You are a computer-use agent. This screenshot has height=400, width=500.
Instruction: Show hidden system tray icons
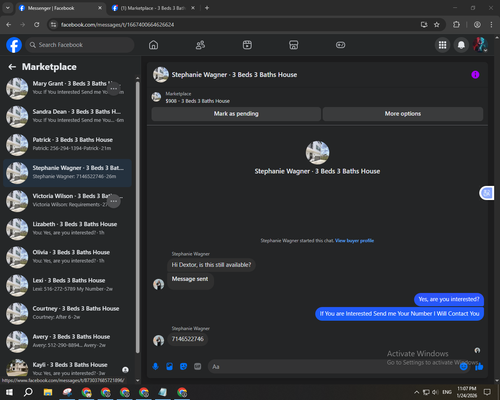click(x=416, y=392)
